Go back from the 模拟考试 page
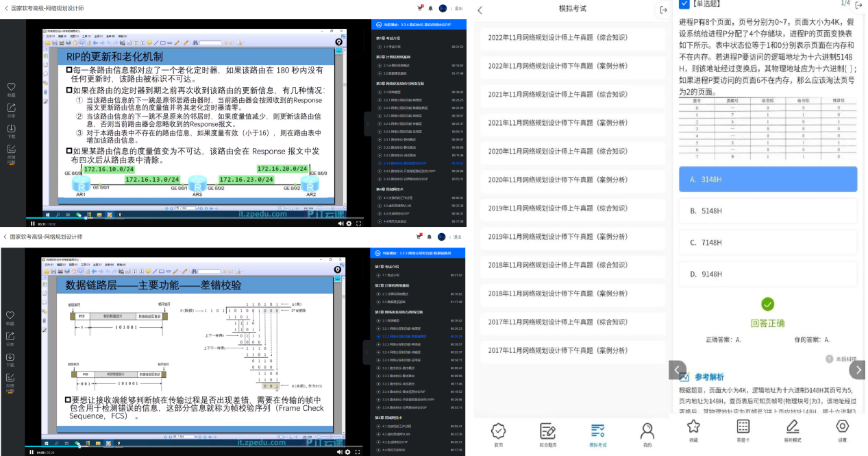868x456 pixels. coord(480,10)
